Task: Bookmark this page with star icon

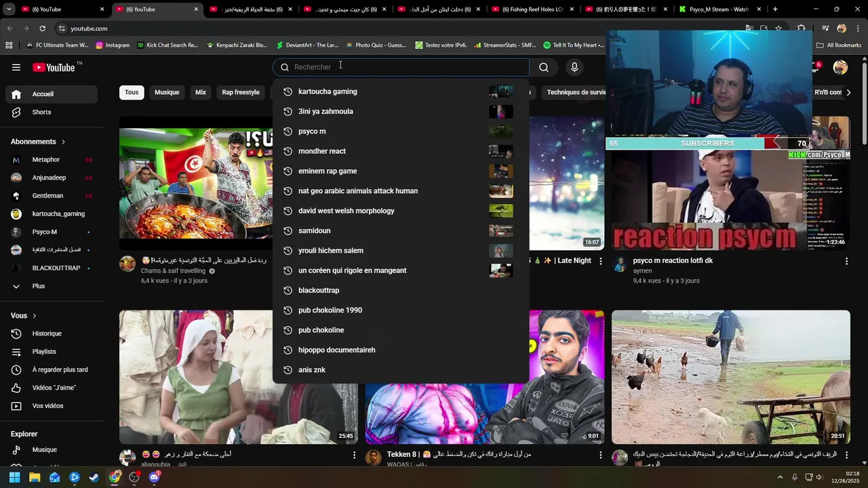Action: (x=778, y=28)
